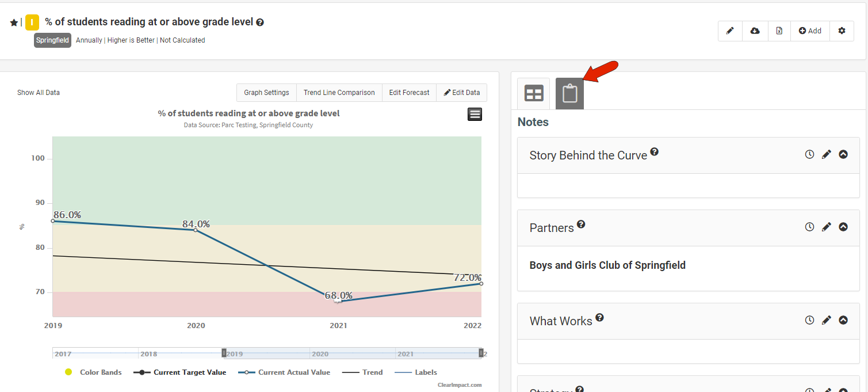Viewport: 868px width, 392px height.
Task: Click the chart data source subtitle
Action: pos(248,125)
